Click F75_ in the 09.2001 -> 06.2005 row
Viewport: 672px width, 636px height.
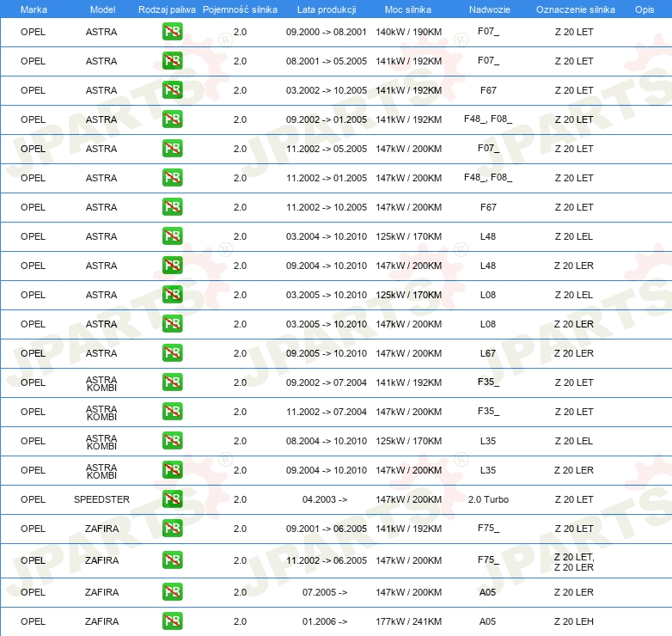pos(488,528)
